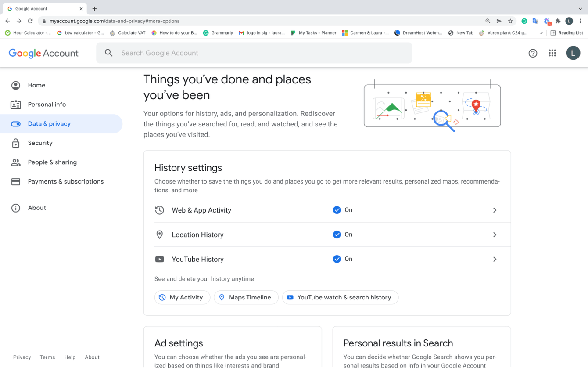Click the account avatar with letter L
This screenshot has width=588, height=368.
[573, 53]
